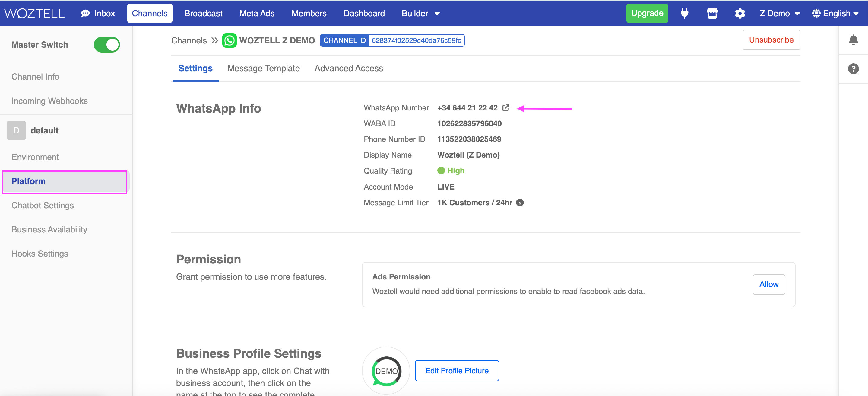Click the help question mark icon
This screenshot has height=396, width=868.
853,69
